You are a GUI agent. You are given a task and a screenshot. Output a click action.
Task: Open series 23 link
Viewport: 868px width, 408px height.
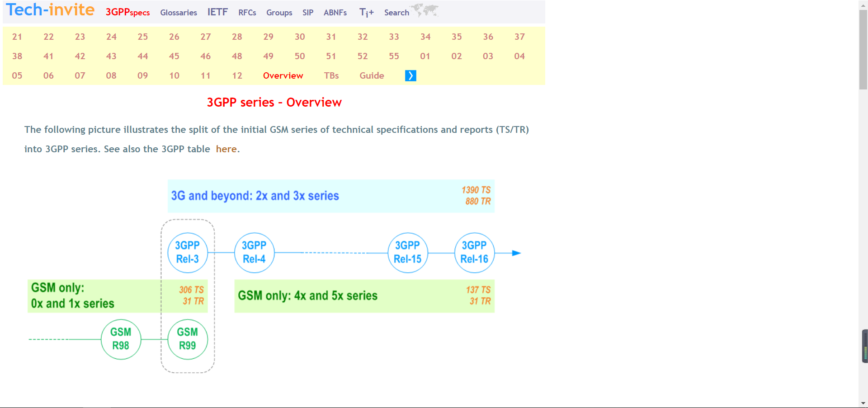pyautogui.click(x=80, y=37)
